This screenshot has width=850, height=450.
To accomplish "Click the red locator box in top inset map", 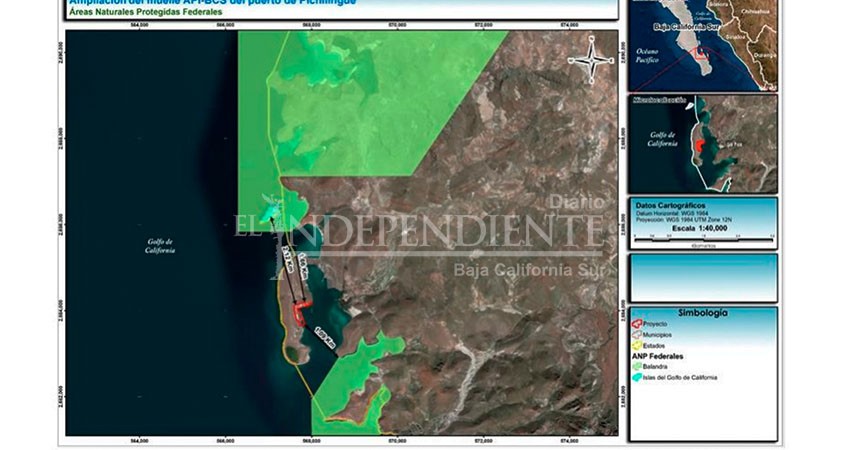I will click(702, 53).
